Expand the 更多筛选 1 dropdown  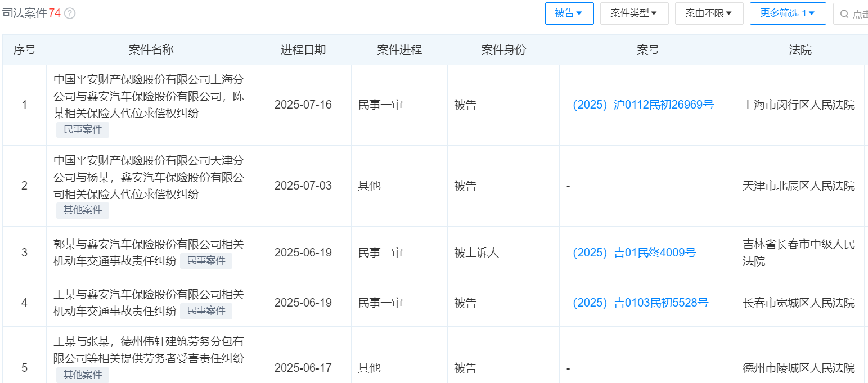pos(788,13)
